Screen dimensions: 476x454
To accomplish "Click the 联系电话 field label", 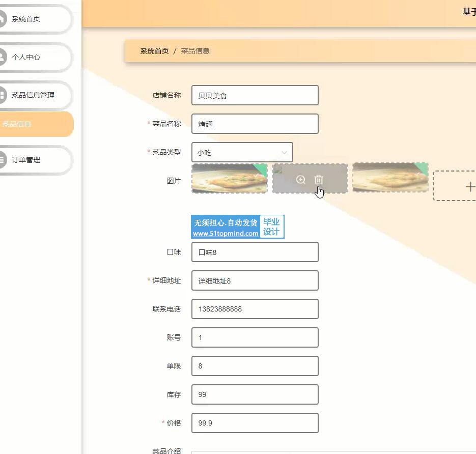I will 166,309.
